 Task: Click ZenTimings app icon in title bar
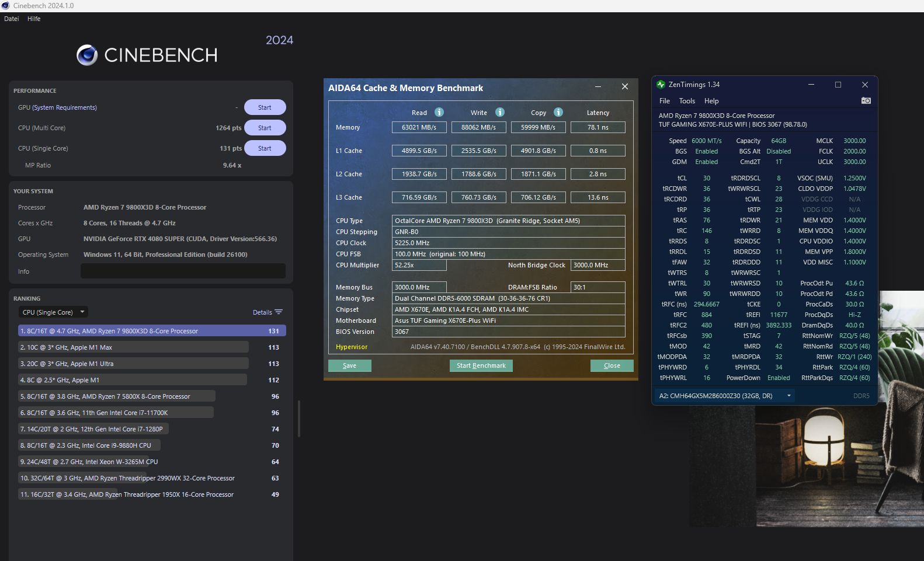(x=661, y=85)
